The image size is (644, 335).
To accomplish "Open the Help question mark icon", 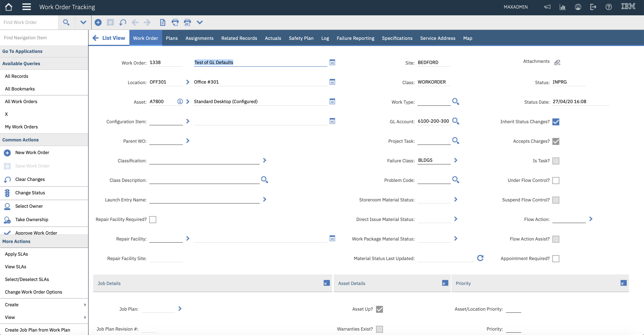I will point(609,7).
